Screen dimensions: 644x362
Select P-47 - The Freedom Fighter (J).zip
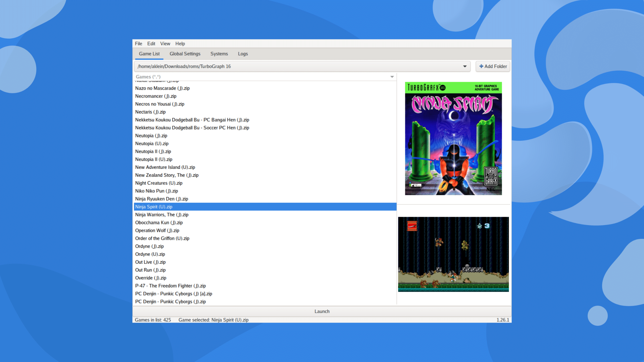(265, 286)
